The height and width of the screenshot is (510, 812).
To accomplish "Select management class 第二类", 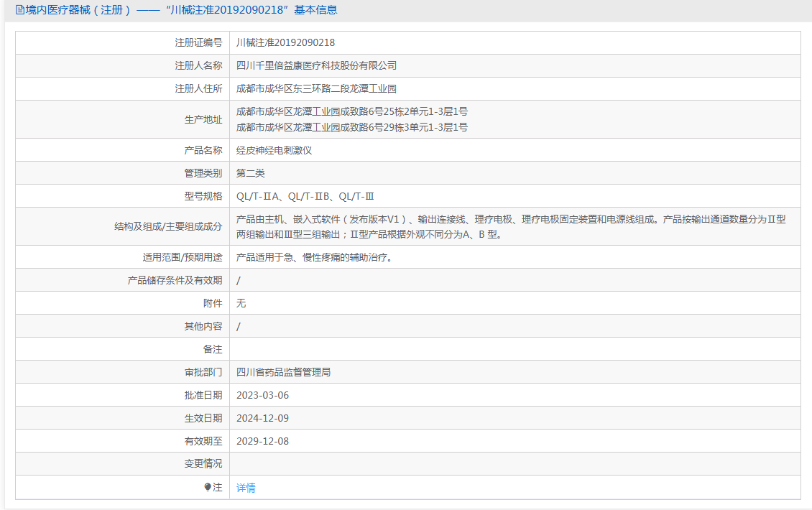I will 251,173.
